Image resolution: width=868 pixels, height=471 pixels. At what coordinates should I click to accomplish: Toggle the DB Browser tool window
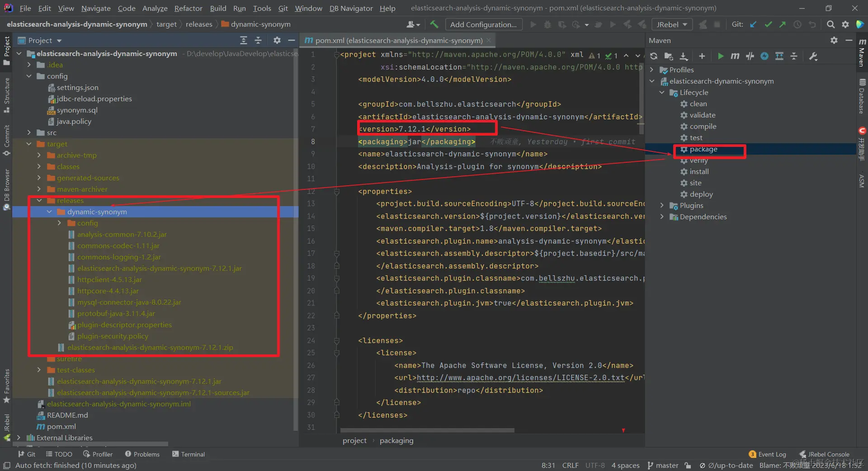coord(6,190)
